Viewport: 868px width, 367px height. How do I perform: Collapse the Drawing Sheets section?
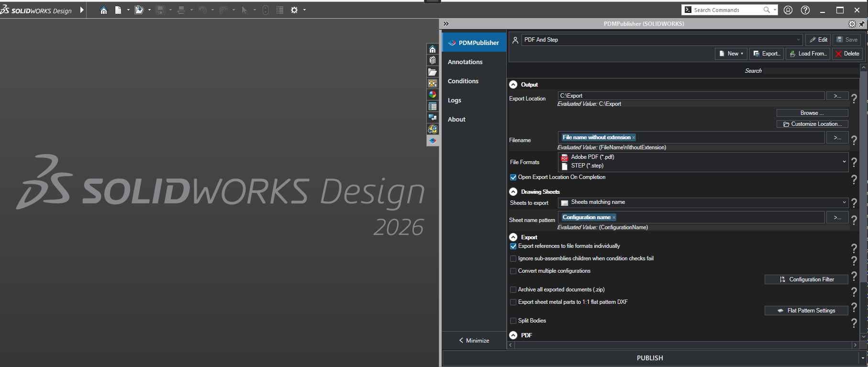(513, 192)
